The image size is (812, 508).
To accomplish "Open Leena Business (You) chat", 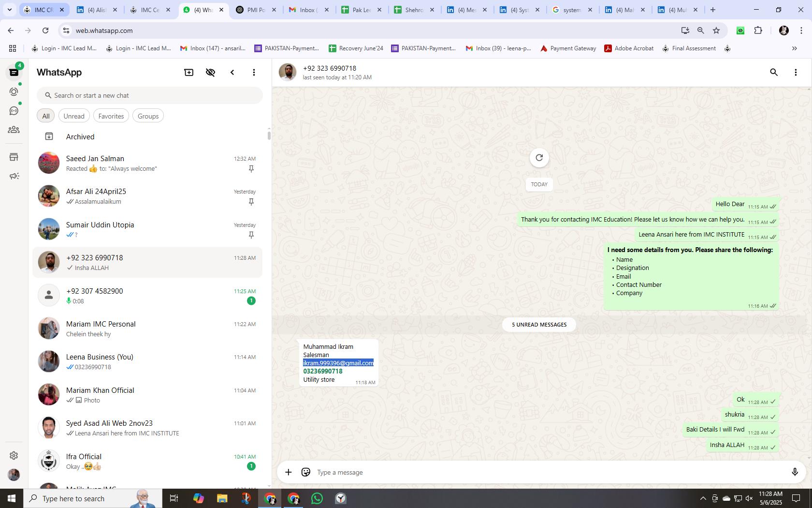I will [147, 361].
